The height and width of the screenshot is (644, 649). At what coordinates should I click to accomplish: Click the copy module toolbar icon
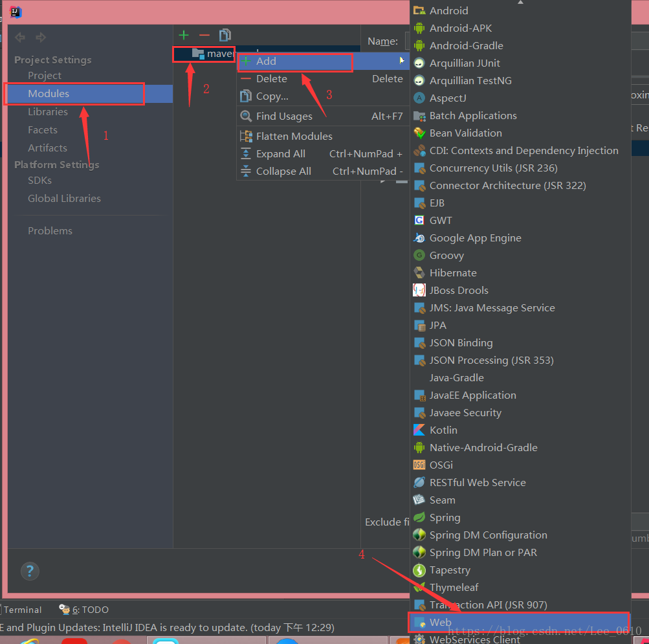(x=225, y=35)
